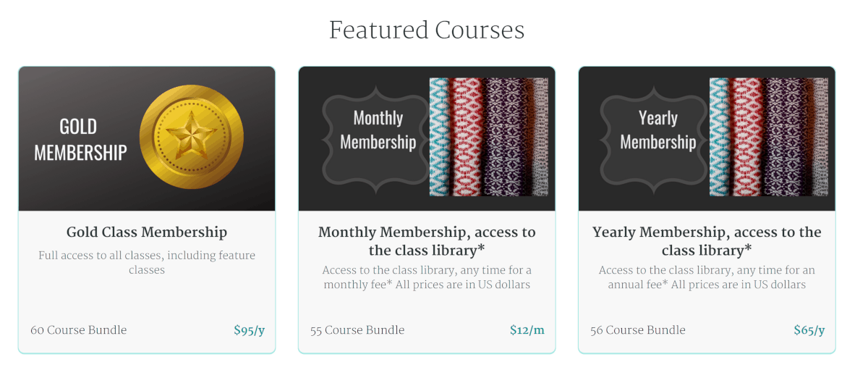Click the gold star coin icon
Viewport: 868px width, 370px height.
click(192, 137)
